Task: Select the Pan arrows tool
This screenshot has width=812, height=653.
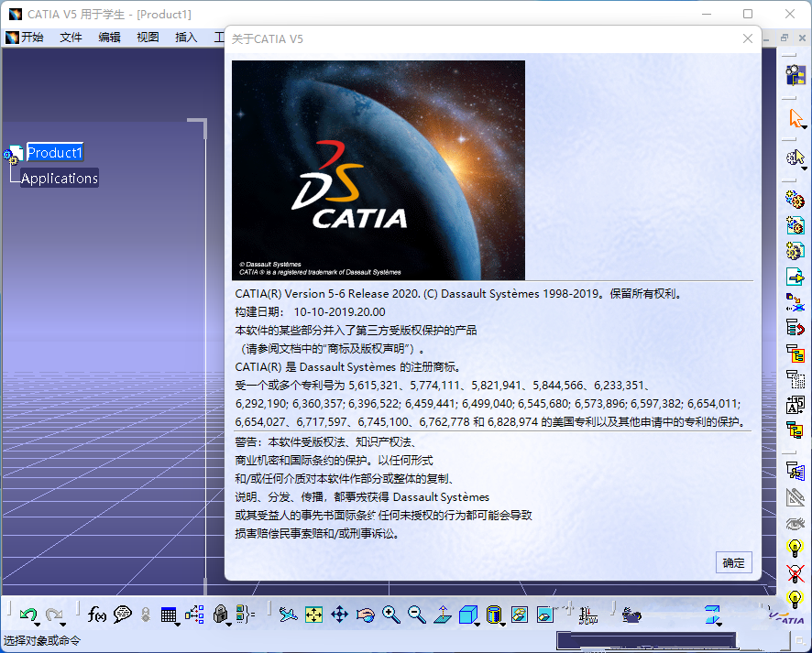Action: [x=340, y=615]
